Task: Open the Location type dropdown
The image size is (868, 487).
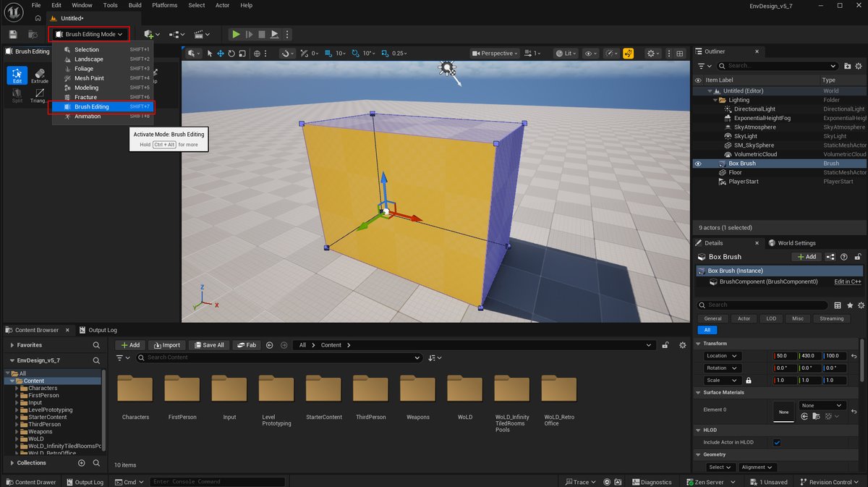Action: coord(723,356)
